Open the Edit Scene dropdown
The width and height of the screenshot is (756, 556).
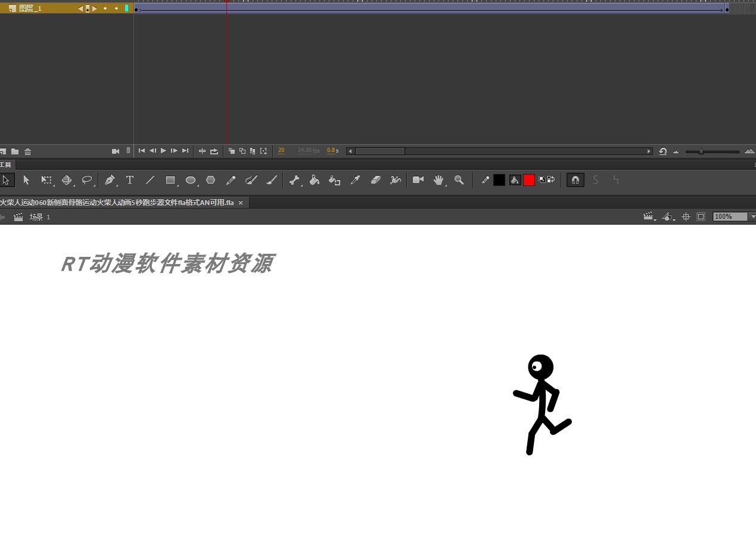point(649,217)
